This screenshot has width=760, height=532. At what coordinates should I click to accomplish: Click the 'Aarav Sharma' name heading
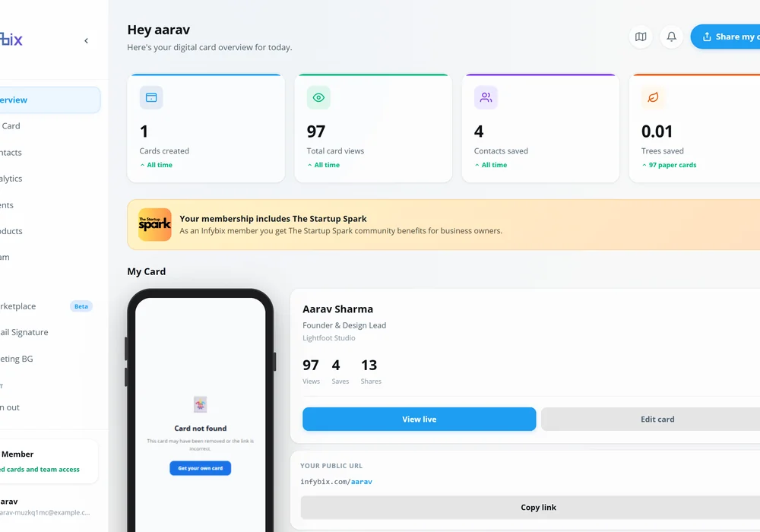click(x=338, y=309)
